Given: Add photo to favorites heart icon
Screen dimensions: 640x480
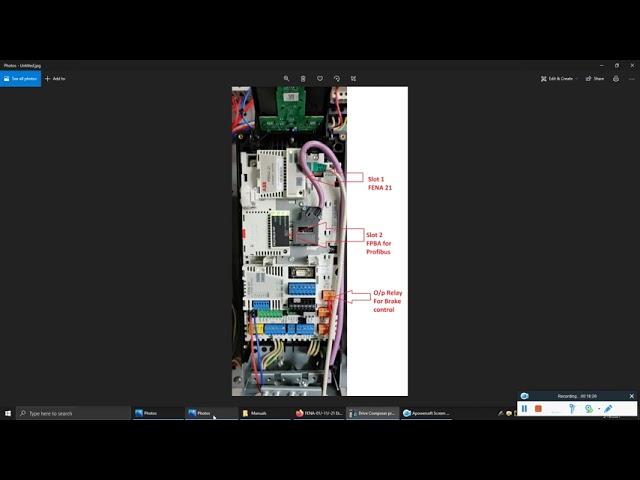Looking at the screenshot, I should [320, 79].
